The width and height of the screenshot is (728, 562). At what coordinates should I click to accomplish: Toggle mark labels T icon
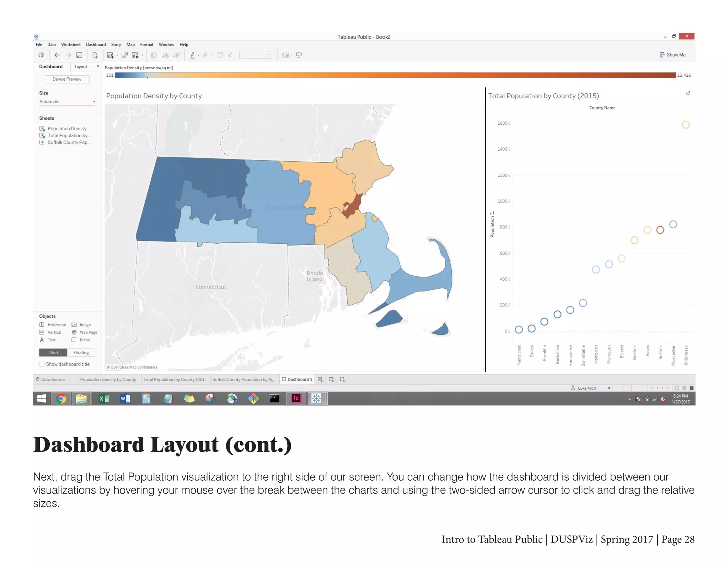[x=220, y=55]
